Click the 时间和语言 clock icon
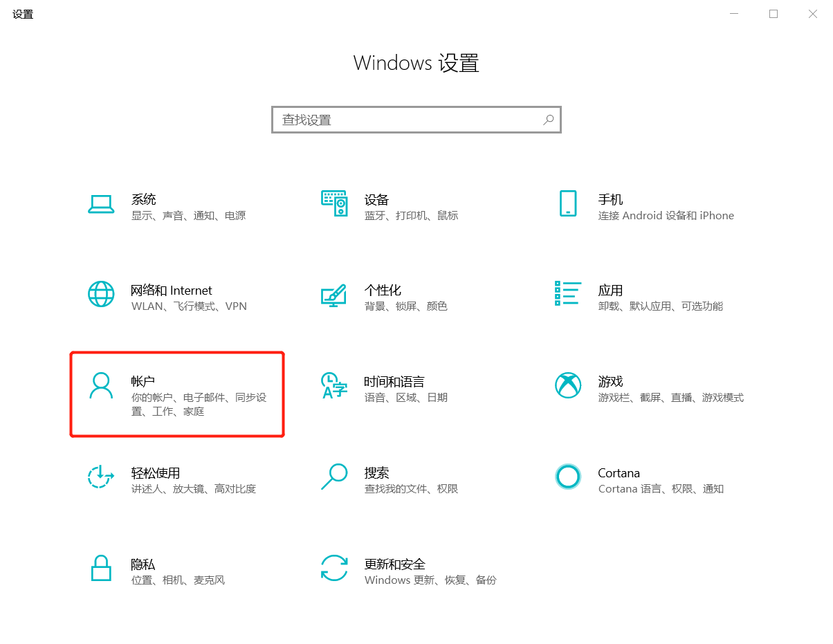833x644 pixels. pyautogui.click(x=334, y=386)
